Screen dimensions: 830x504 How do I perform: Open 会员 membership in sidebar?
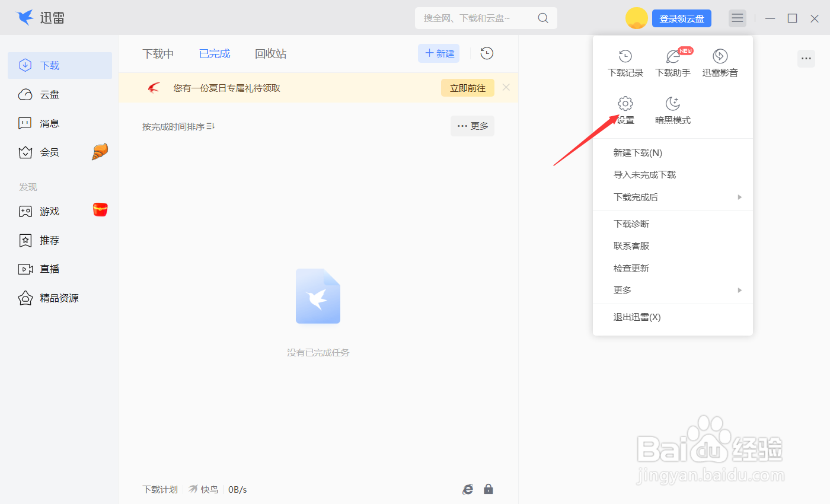pyautogui.click(x=60, y=152)
